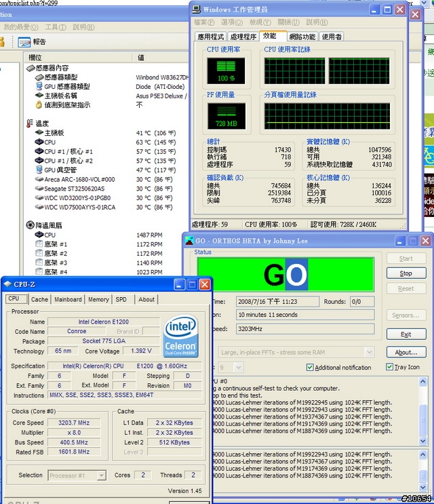This screenshot has width=434, height=504.
Task: Click the green GO status indicator
Action: 285,275
